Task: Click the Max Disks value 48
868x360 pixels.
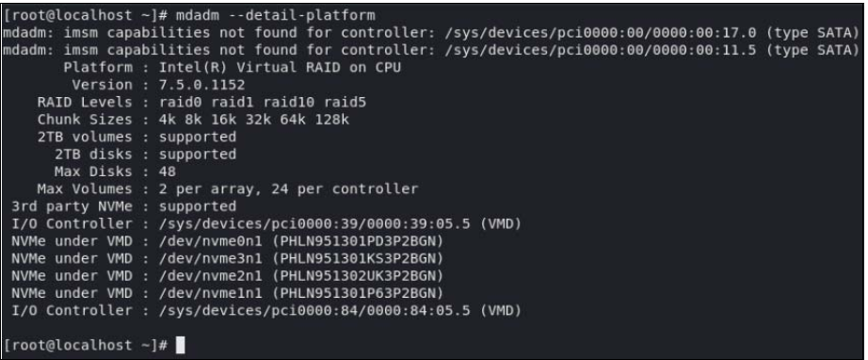Action: point(168,172)
